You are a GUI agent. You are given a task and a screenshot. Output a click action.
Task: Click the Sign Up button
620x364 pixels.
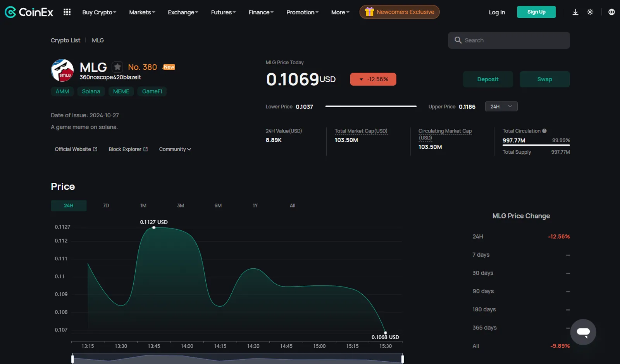coord(536,12)
